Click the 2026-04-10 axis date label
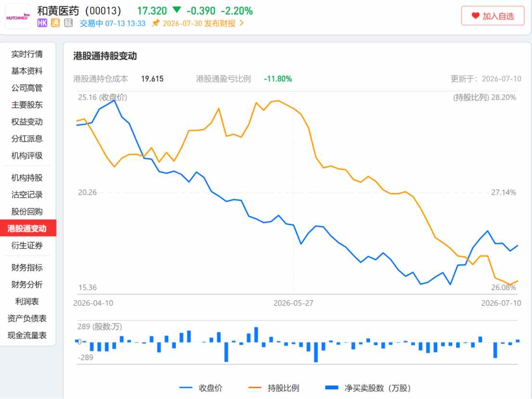 [x=93, y=303]
